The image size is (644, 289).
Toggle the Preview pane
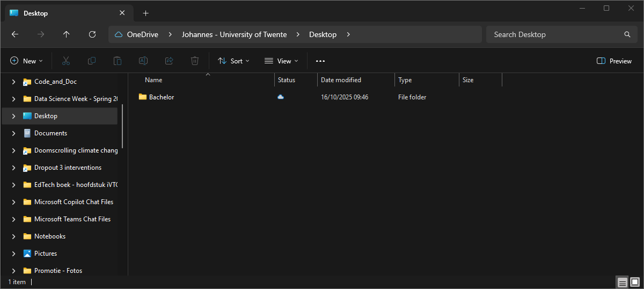(614, 61)
